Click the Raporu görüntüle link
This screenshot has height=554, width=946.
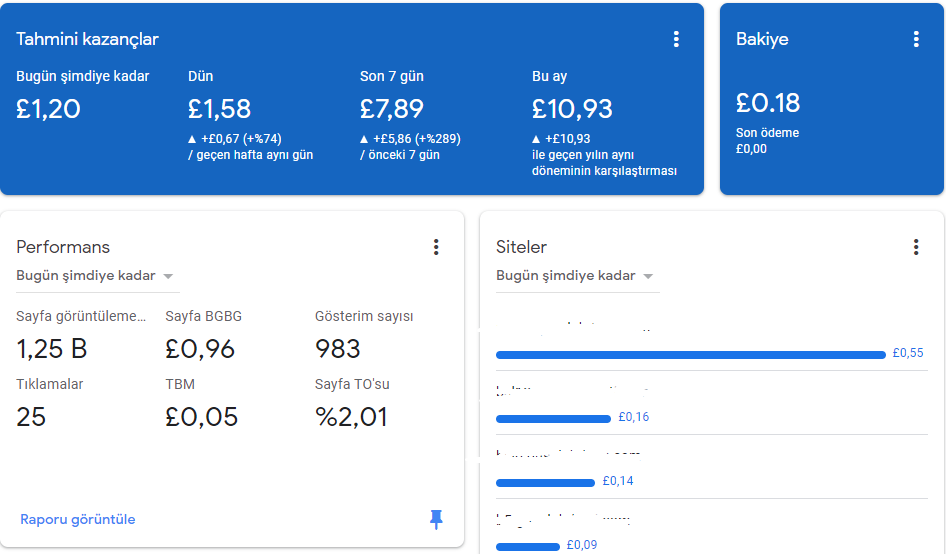78,519
